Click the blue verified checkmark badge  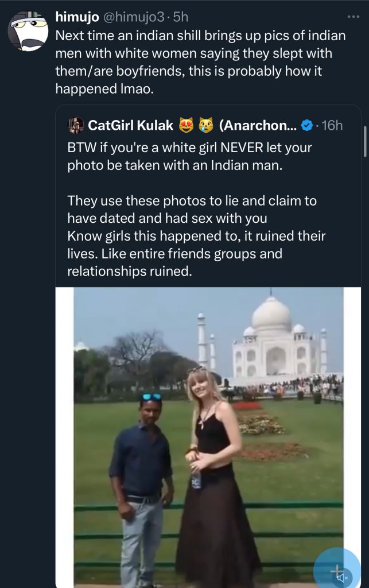point(308,125)
